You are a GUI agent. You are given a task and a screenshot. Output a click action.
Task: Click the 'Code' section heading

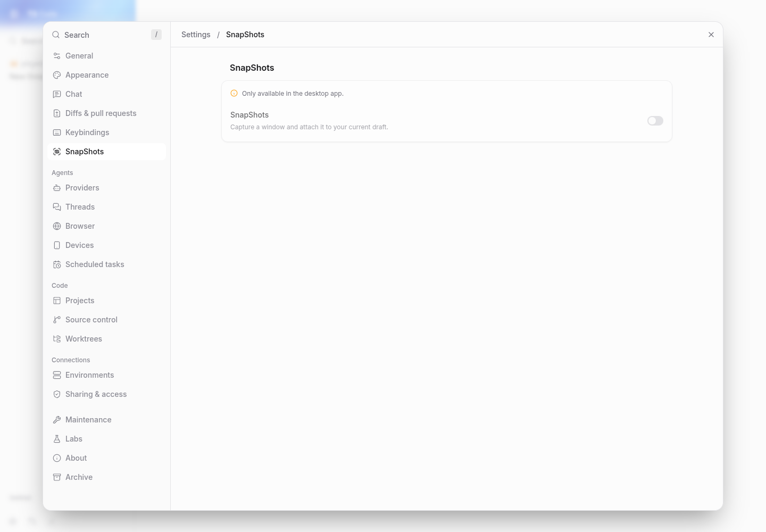(x=60, y=286)
